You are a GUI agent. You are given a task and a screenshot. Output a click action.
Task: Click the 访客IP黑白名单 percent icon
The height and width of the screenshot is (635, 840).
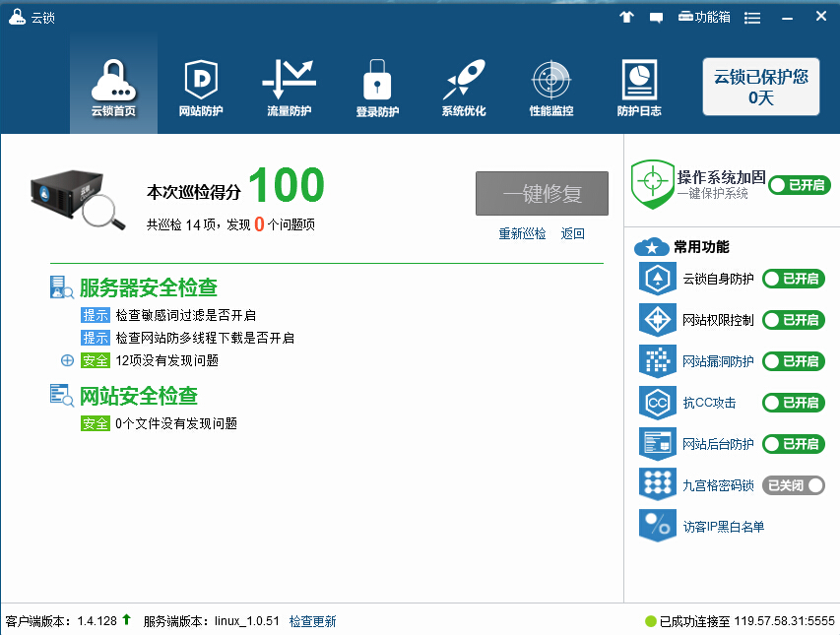click(658, 527)
